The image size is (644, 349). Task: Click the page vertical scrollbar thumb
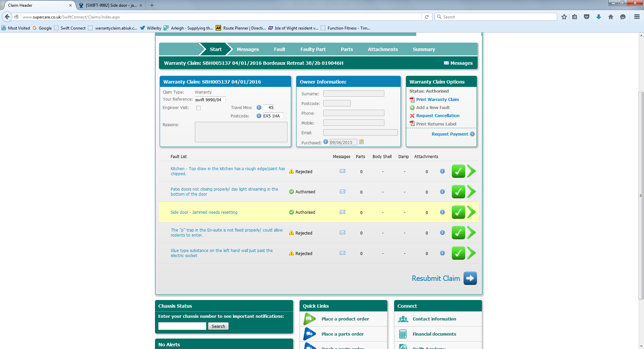641,195
